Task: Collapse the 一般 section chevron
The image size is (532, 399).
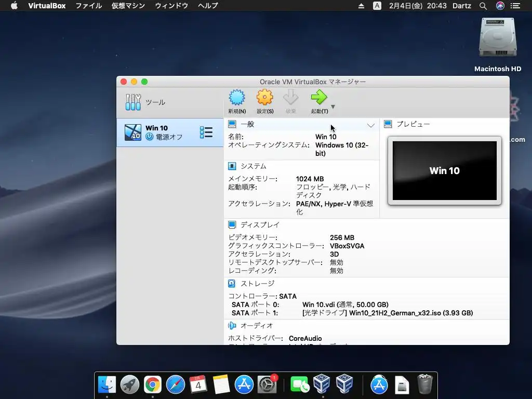Action: point(371,125)
